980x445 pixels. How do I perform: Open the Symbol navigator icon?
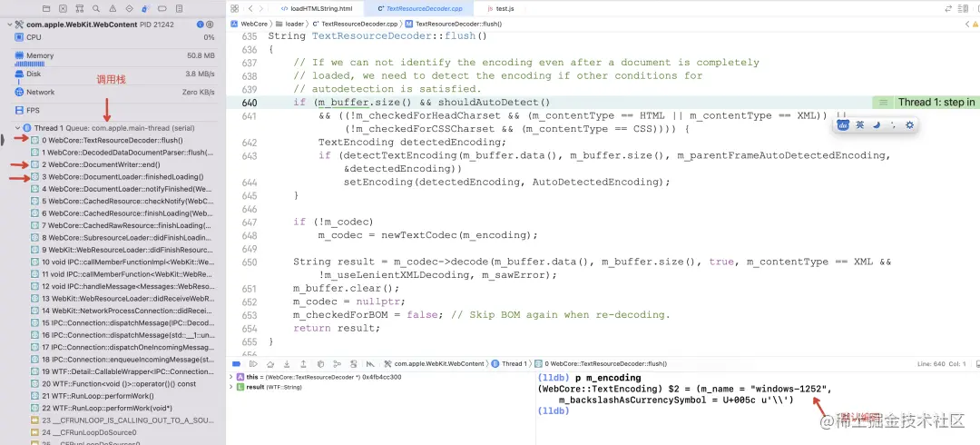79,9
